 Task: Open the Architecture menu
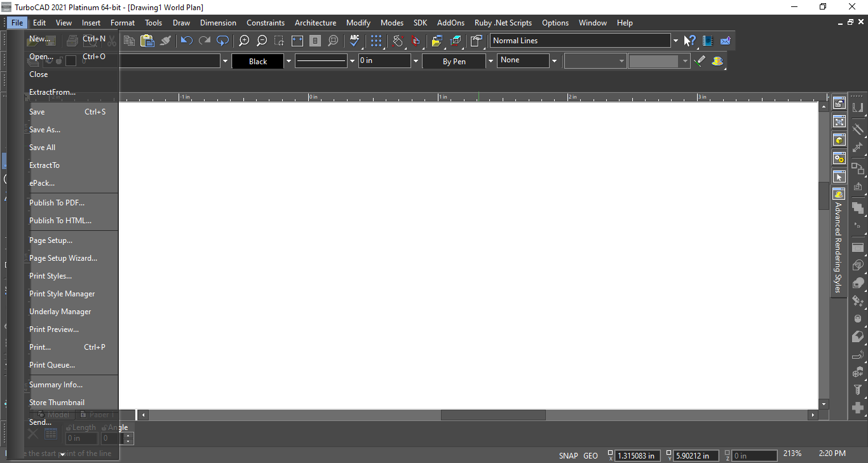[315, 22]
